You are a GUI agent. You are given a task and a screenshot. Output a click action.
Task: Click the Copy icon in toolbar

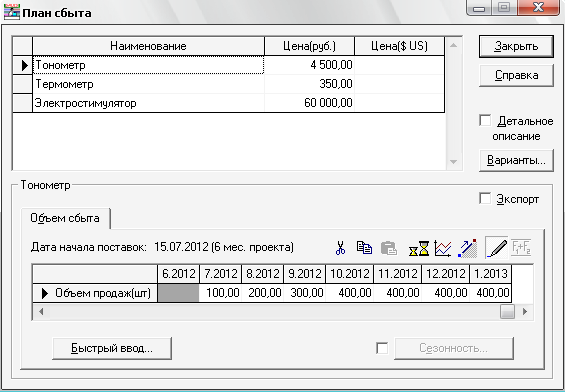point(364,248)
